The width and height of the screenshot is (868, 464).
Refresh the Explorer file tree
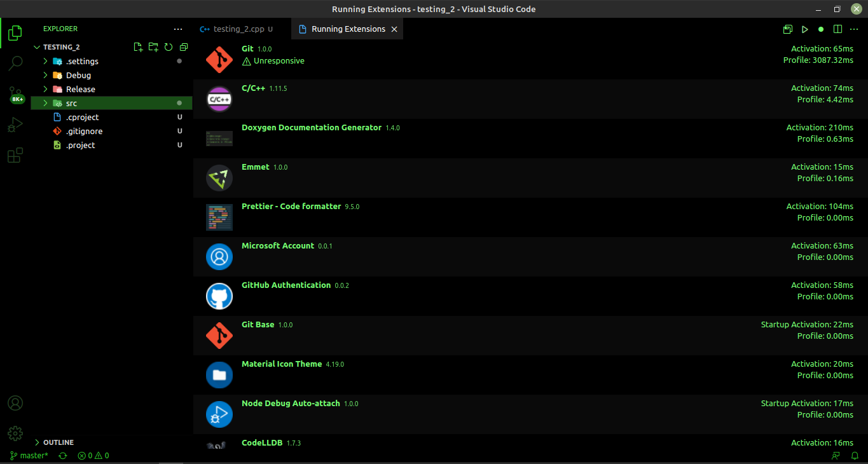point(169,47)
